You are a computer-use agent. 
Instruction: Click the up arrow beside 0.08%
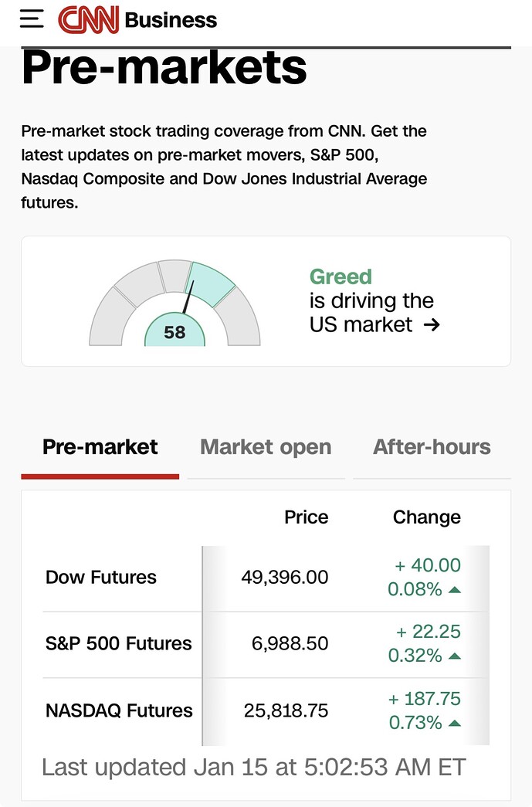click(x=455, y=591)
